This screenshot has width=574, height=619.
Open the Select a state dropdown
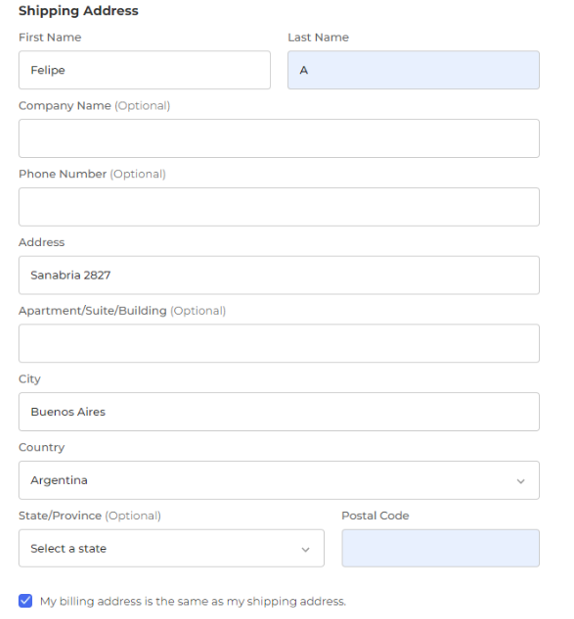point(171,548)
